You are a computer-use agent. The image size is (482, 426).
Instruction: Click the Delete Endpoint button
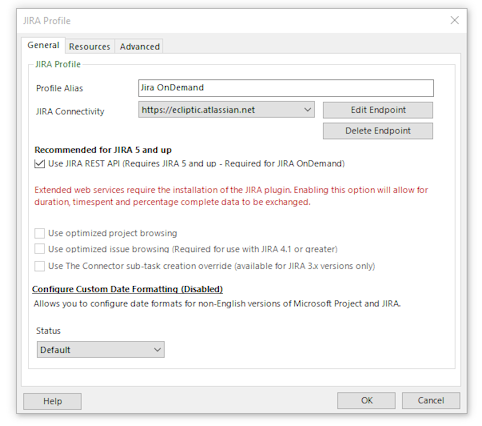tap(378, 131)
